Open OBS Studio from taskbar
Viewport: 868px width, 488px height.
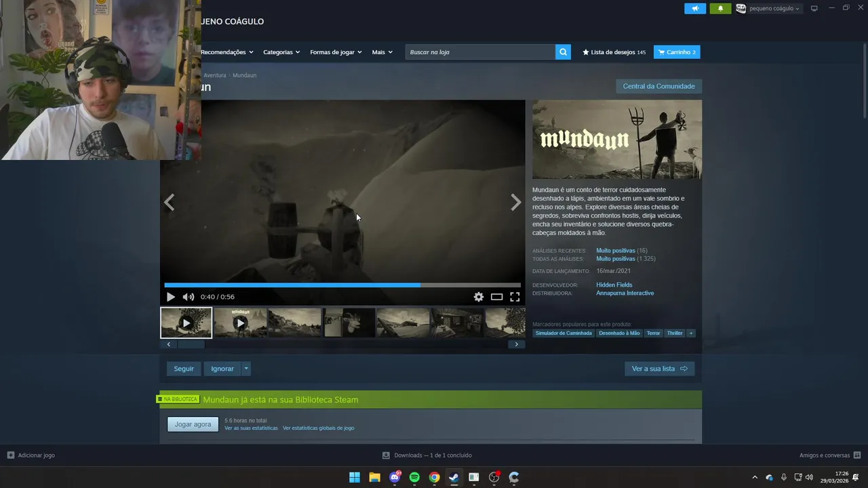point(494,477)
